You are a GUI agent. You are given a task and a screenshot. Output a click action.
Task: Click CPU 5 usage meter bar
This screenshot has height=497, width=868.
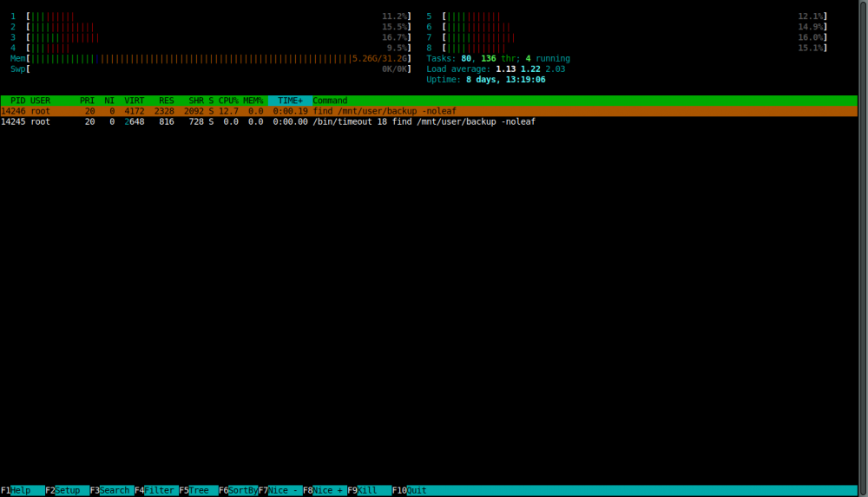pyautogui.click(x=635, y=16)
